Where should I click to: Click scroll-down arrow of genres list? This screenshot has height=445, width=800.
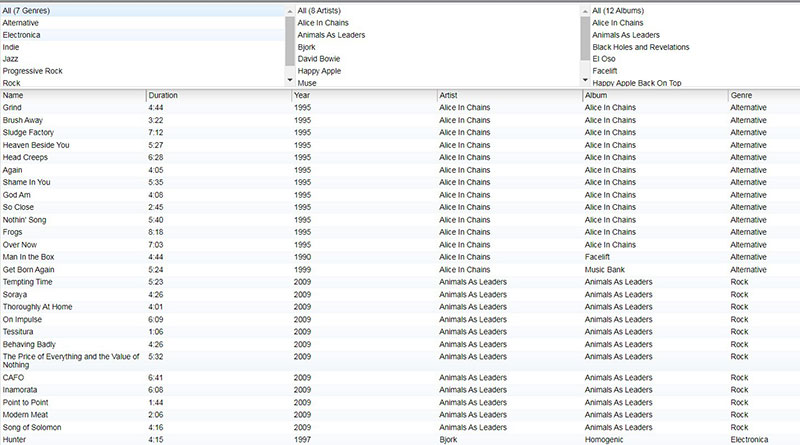tap(290, 80)
